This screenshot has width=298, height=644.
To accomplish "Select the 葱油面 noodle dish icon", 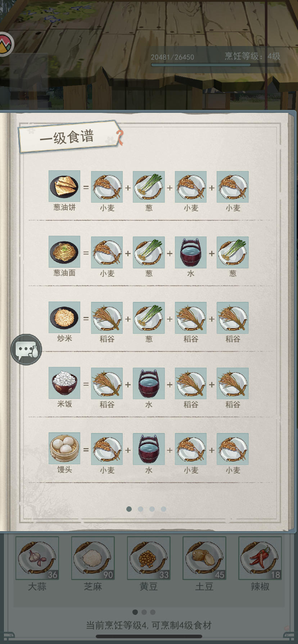I will (x=64, y=252).
